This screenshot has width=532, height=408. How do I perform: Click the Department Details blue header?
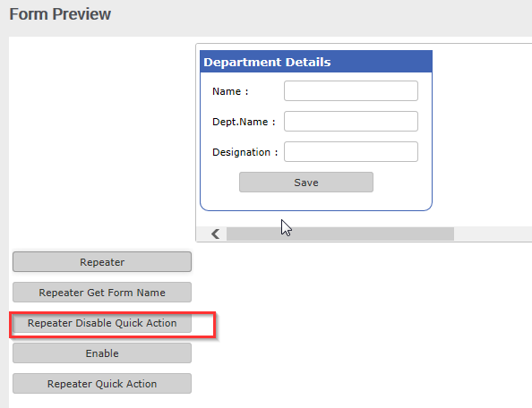316,62
